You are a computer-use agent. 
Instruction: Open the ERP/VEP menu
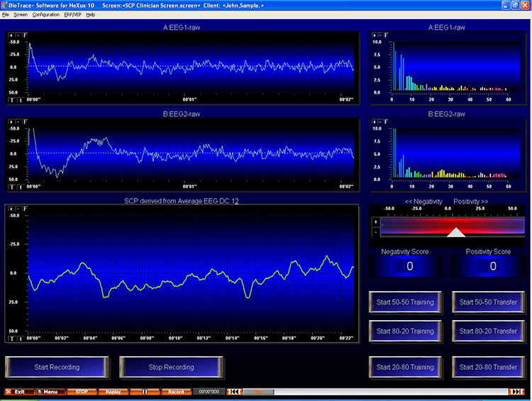click(73, 15)
